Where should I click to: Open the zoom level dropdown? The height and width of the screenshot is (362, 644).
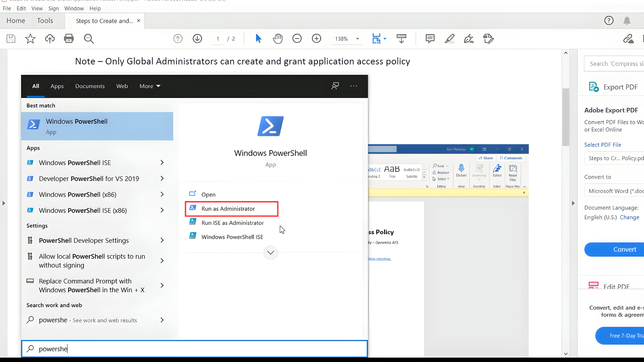358,39
